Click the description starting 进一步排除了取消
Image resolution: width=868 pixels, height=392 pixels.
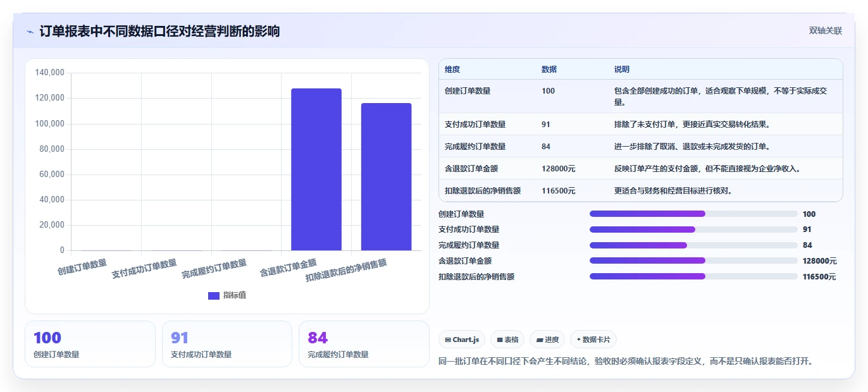[693, 147]
